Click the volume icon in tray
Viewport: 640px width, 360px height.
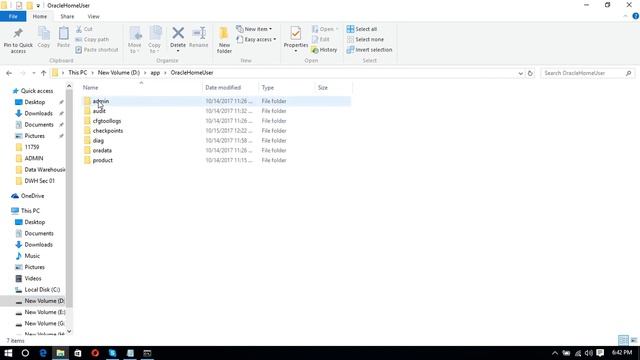[589, 353]
